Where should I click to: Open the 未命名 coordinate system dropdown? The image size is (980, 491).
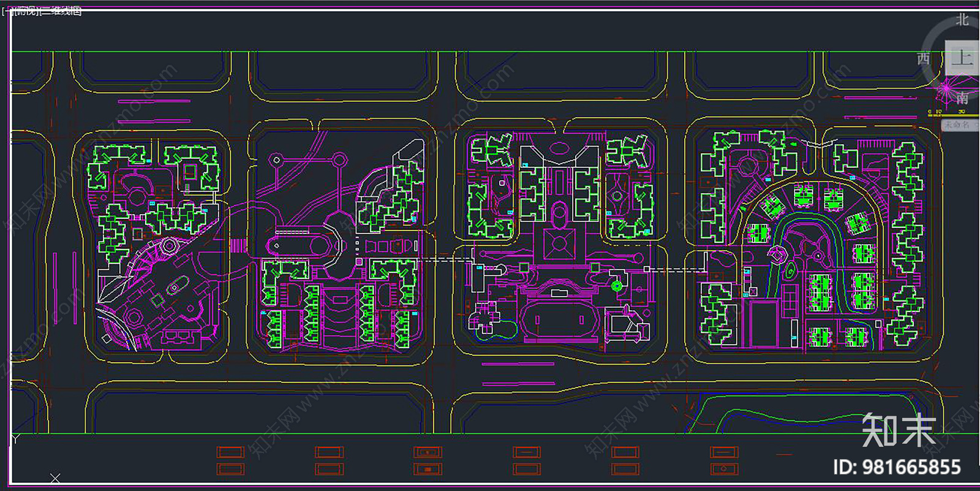(960, 124)
